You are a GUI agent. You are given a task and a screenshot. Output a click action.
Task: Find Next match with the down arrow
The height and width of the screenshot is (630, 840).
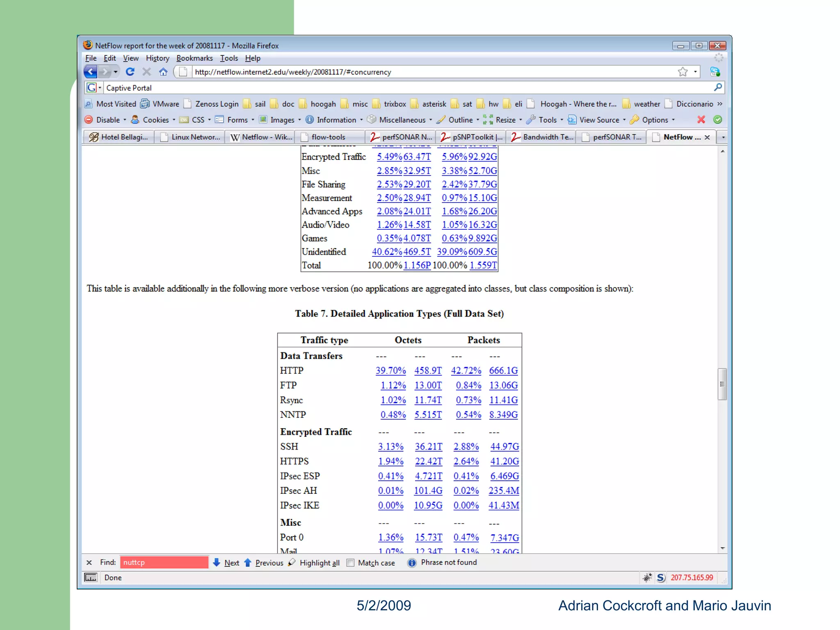[217, 562]
